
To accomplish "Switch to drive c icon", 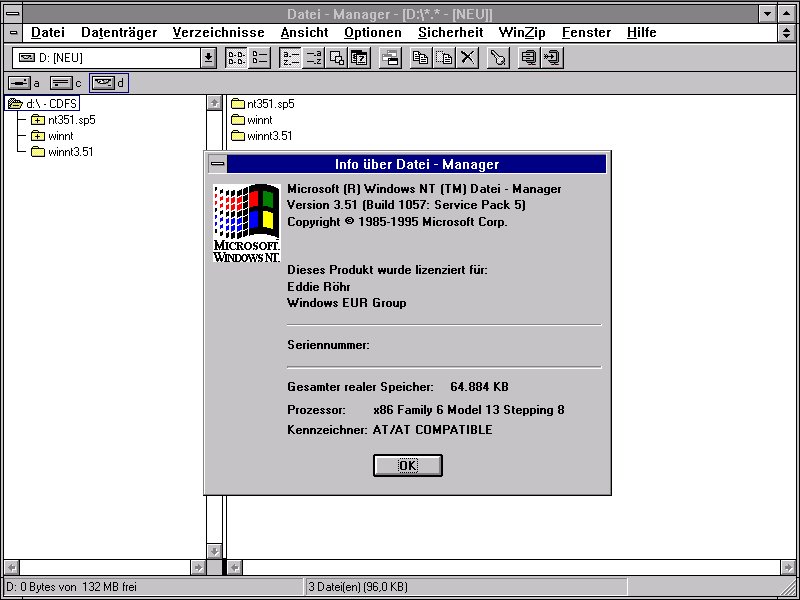I will point(65,83).
